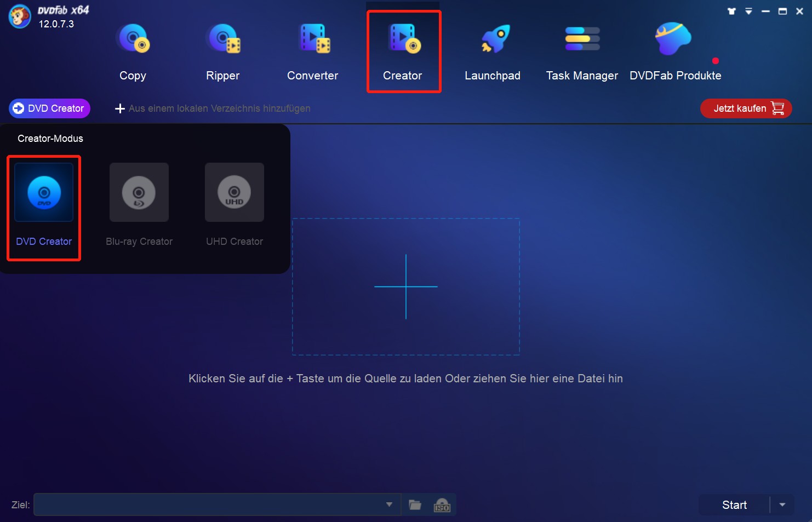812x522 pixels.
Task: Open the title bar menu arrow
Action: tap(748, 11)
